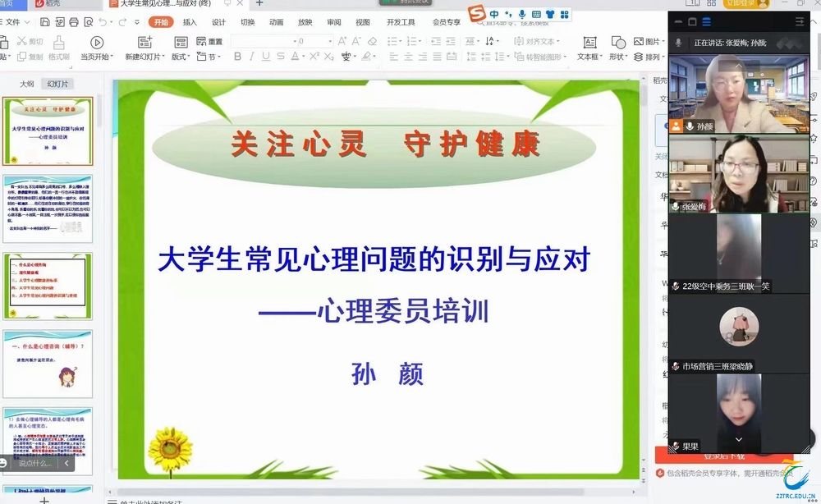Viewport: 821px width, 504px height.
Task: Switch to the 大纲 outline tab
Action: click(27, 84)
